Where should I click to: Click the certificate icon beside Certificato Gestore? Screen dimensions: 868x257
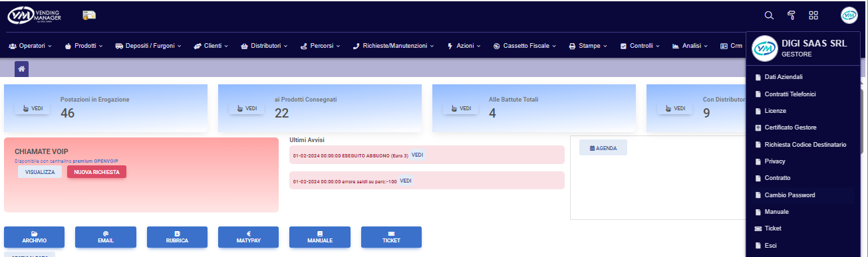(758, 128)
